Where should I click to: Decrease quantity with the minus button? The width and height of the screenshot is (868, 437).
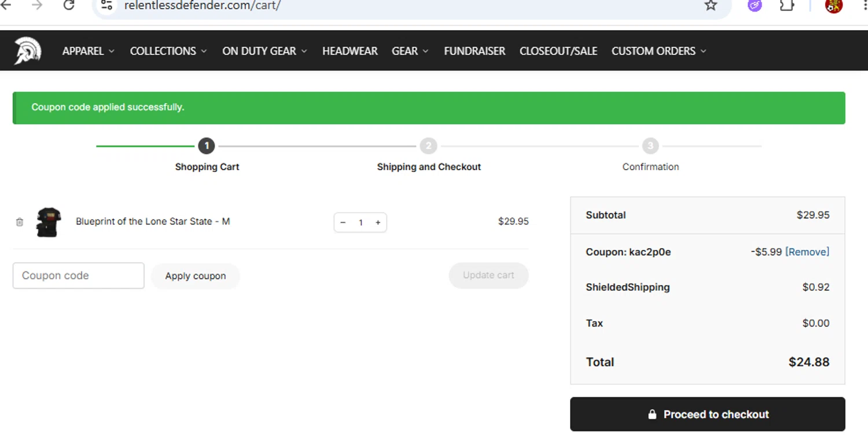pos(343,223)
